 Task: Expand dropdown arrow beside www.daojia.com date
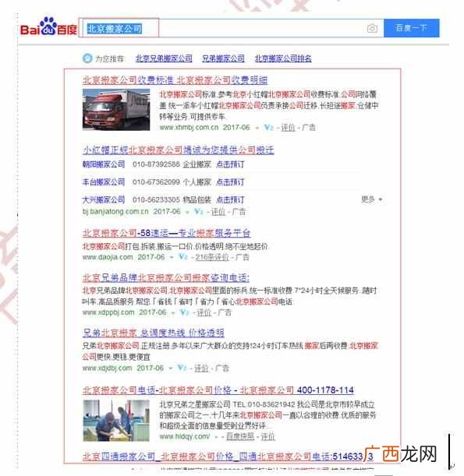[172, 257]
